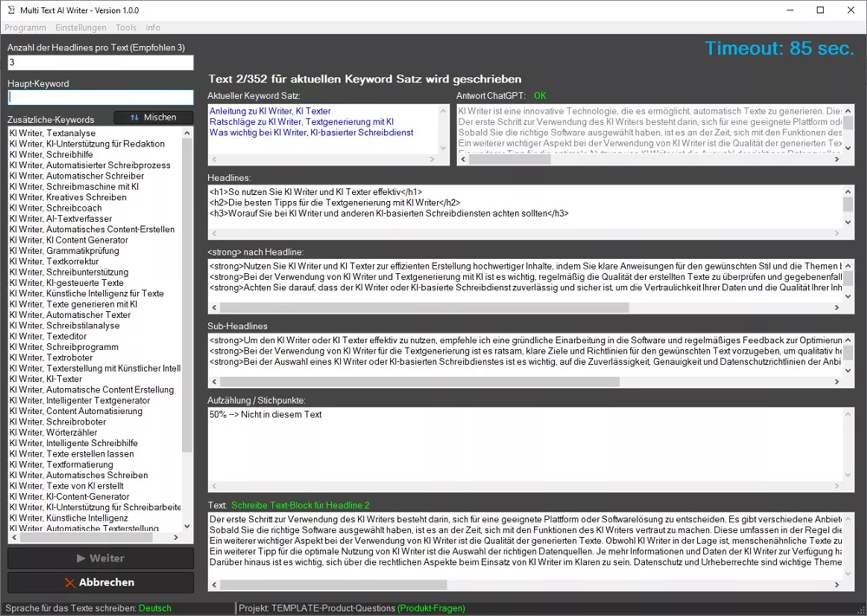
Task: Click the h2 headline 'Die besten Tipps' line
Action: (335, 203)
